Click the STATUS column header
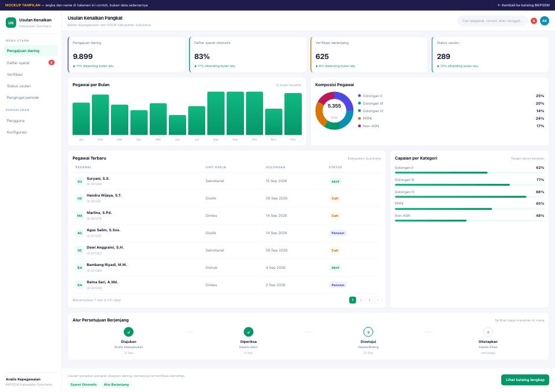The image size is (555, 392). (335, 167)
